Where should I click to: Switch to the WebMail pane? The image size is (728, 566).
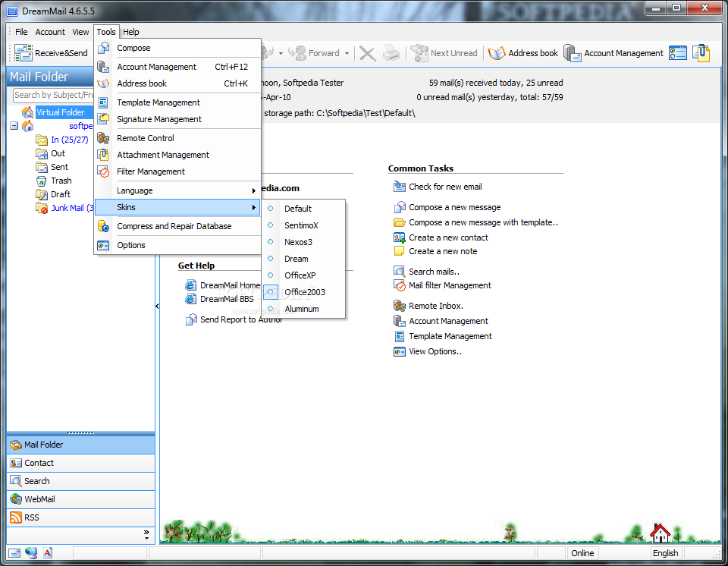(81, 499)
